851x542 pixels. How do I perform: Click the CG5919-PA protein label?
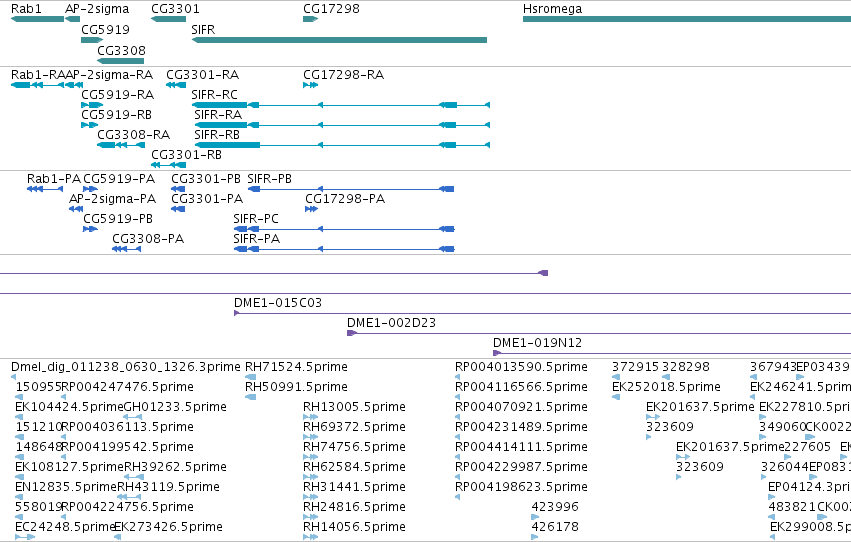(119, 178)
